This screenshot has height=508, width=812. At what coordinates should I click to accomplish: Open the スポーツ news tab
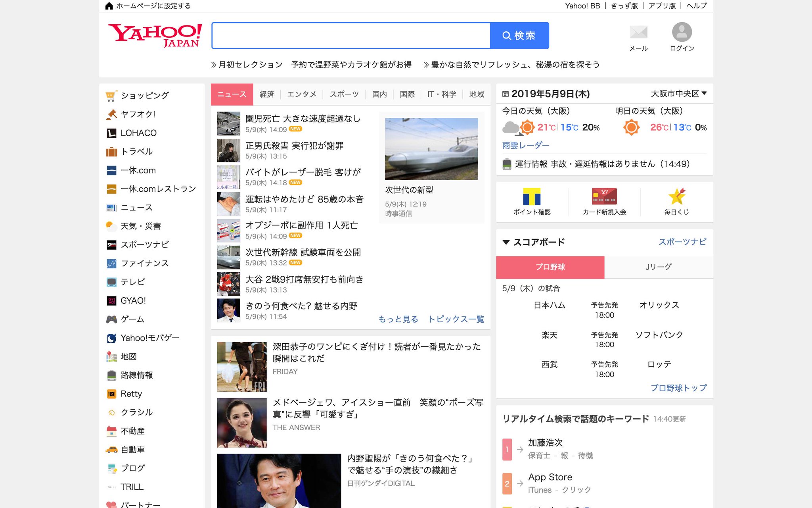(344, 94)
